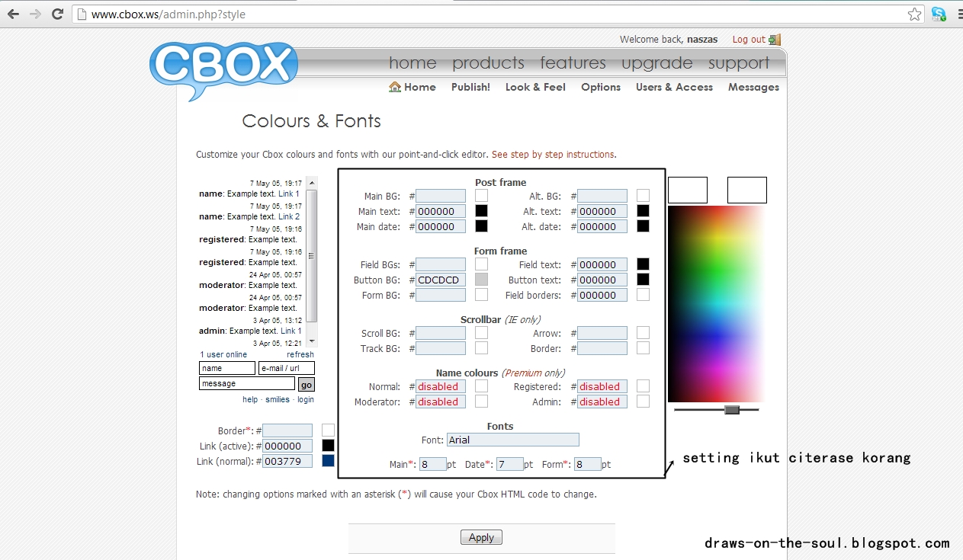Screen dimensions: 963x560
Task: Click the Link (normal) blue swatch
Action: pos(328,461)
